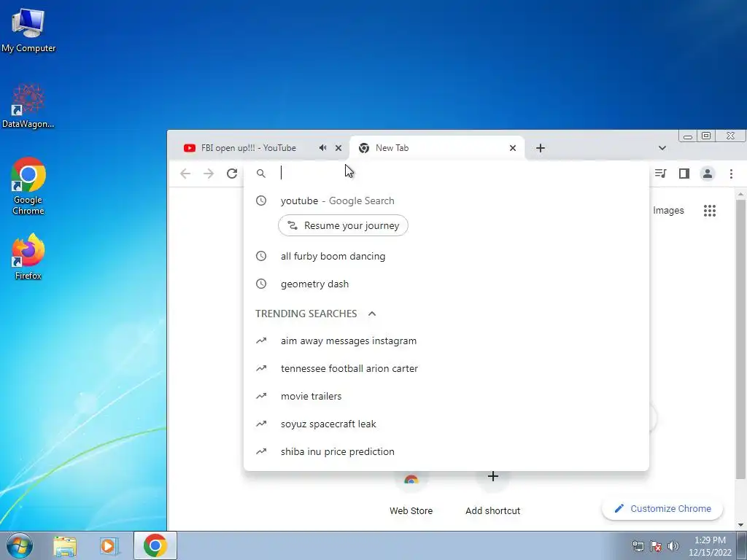This screenshot has height=560, width=747.
Task: Select youtube - Google Search suggestion
Action: coord(446,201)
